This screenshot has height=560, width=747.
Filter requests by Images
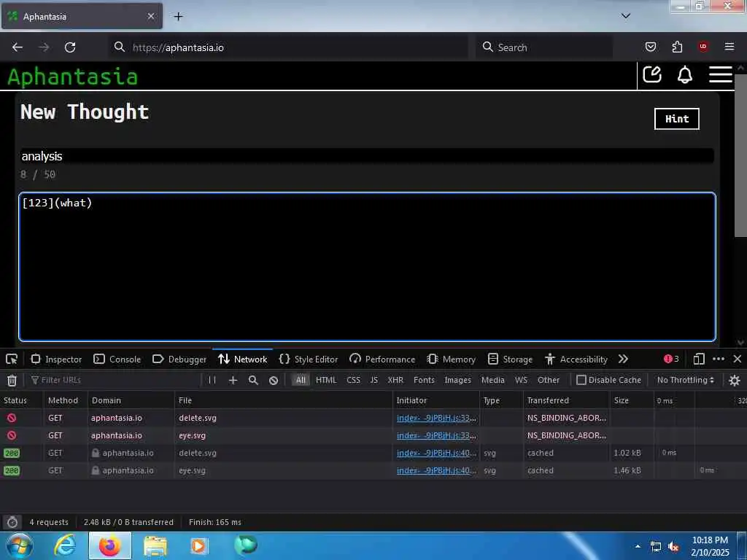coord(458,380)
